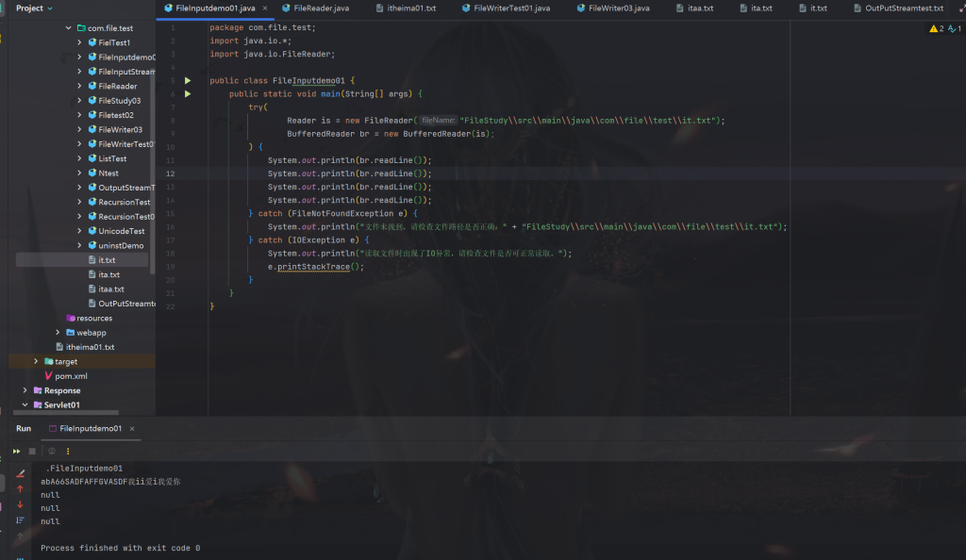The image size is (966, 560).
Task: Expand the Response module node
Action: point(25,390)
